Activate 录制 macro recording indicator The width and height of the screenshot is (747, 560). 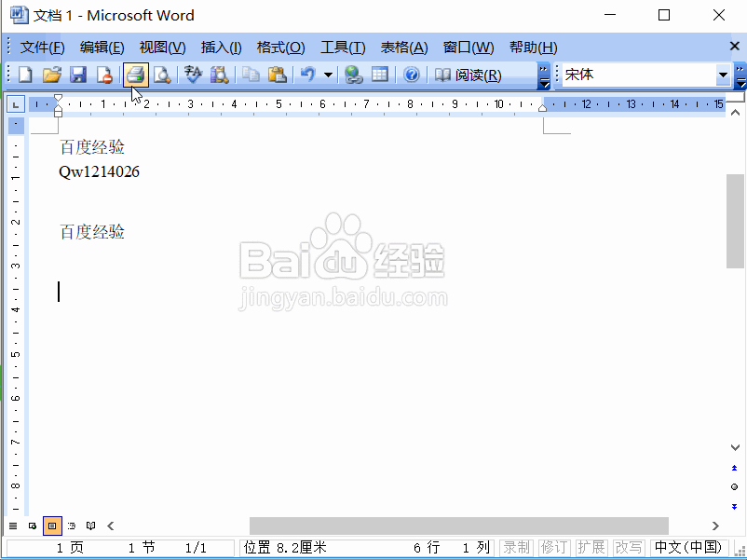click(516, 548)
